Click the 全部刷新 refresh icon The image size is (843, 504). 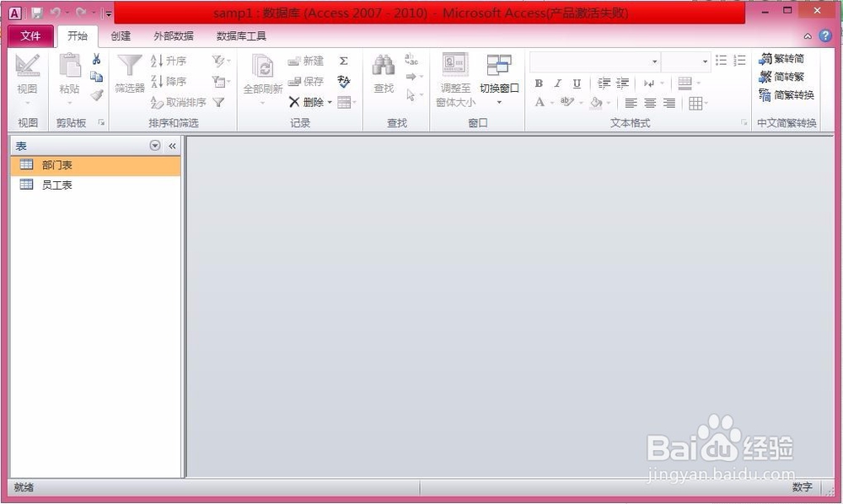pyautogui.click(x=263, y=67)
